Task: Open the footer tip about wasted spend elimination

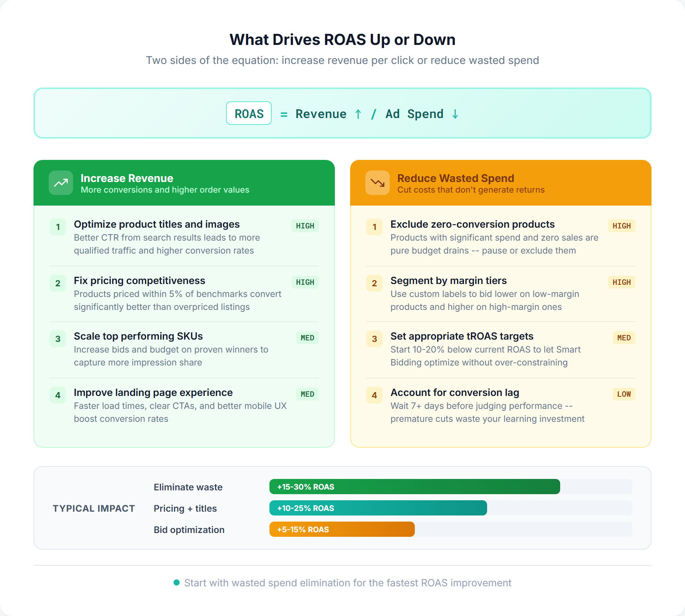Action: pos(347,582)
